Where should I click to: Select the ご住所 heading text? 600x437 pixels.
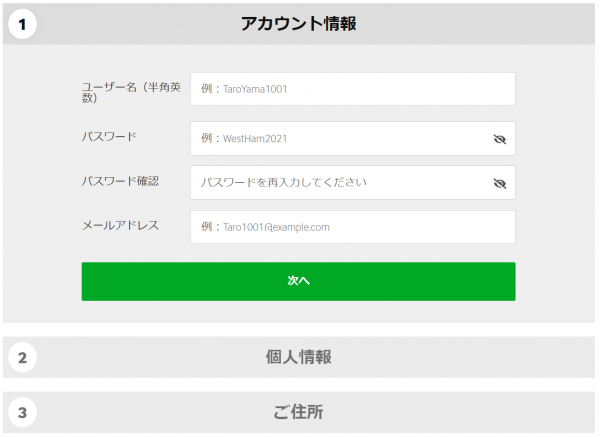tap(298, 412)
